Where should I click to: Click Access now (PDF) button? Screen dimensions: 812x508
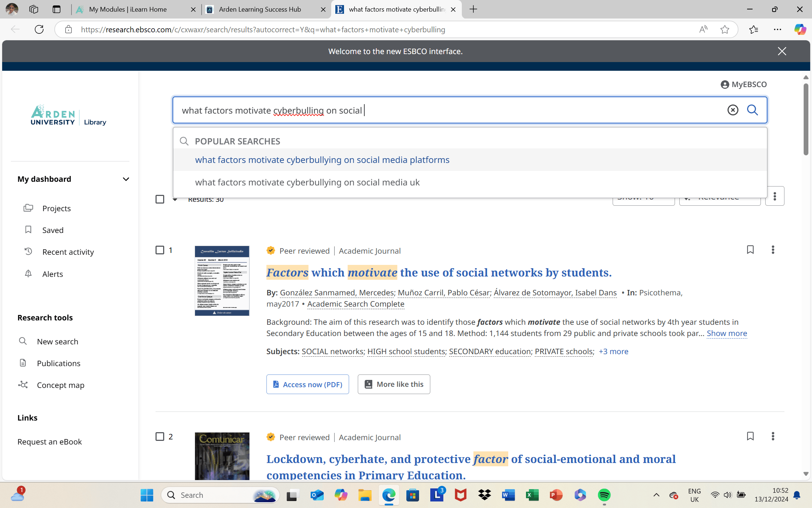307,384
